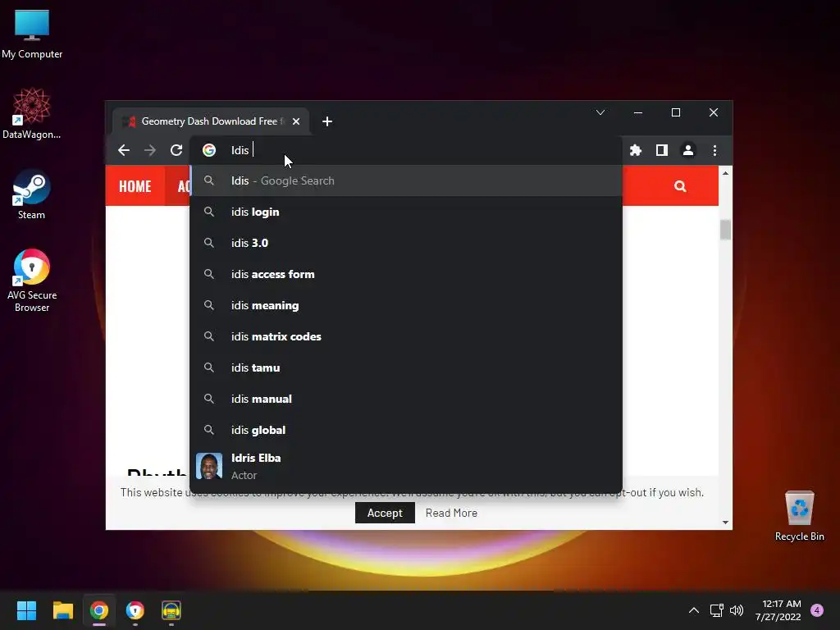Choose the 'idis global' suggestion

[406, 430]
